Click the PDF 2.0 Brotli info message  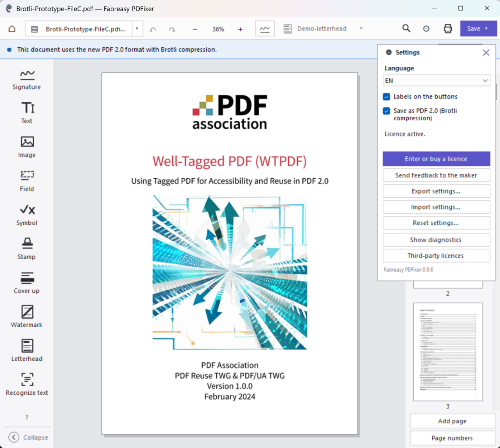click(x=117, y=49)
